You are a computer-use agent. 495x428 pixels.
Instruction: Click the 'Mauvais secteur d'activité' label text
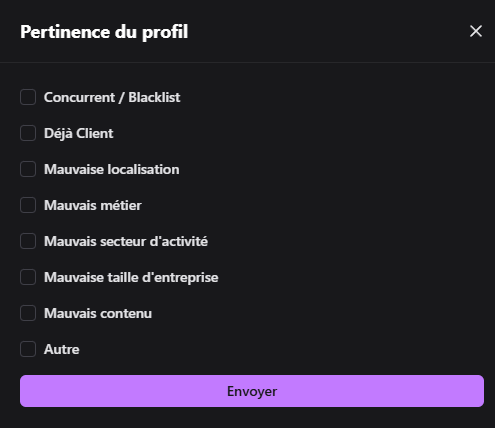(x=126, y=241)
